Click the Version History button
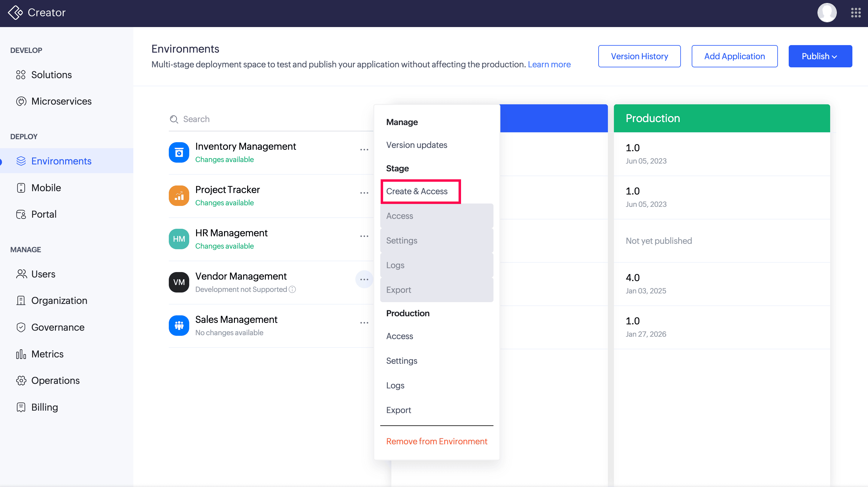Viewport: 868px width, 487px height. [639, 56]
